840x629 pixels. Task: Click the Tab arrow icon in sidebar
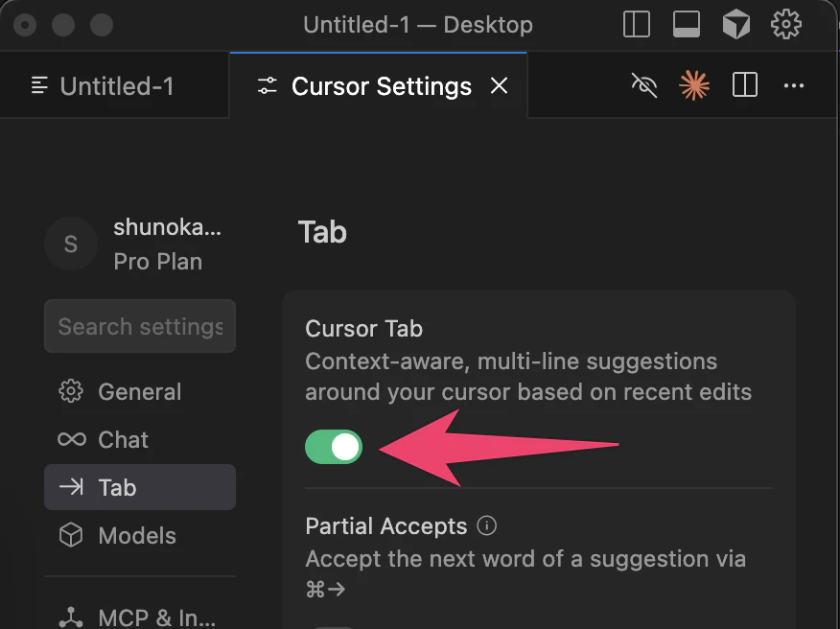point(71,487)
